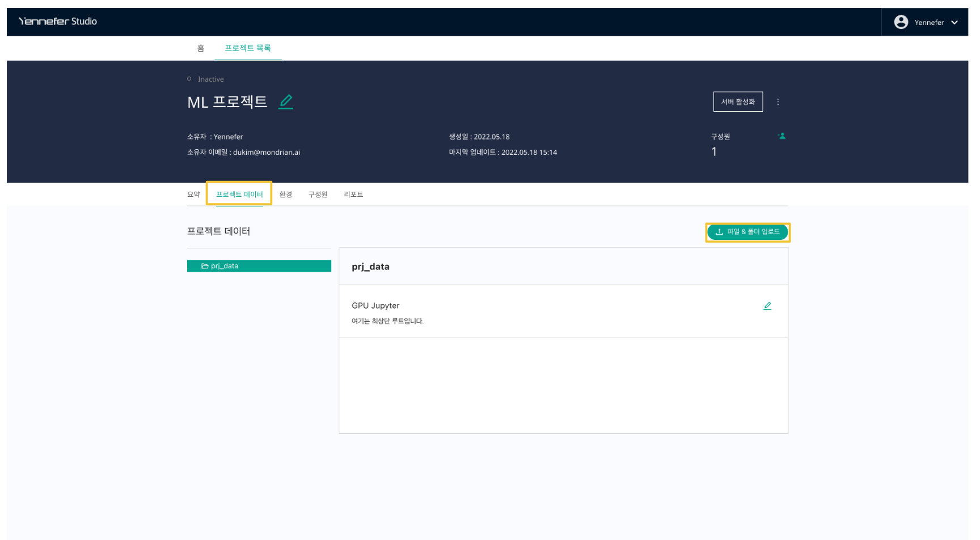Click the add member icon
This screenshot has height=540, width=980.
(782, 136)
